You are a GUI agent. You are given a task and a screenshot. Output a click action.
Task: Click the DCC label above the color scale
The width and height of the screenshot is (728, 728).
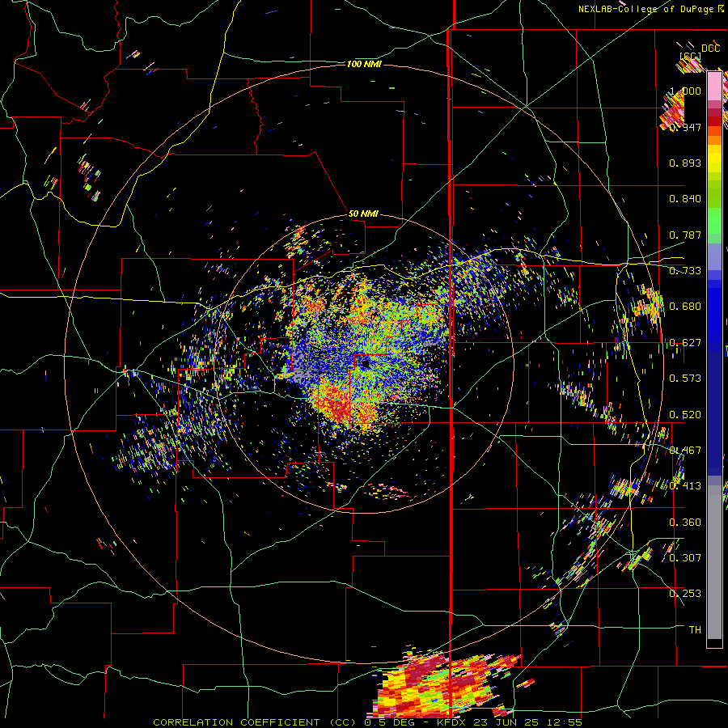coord(710,49)
